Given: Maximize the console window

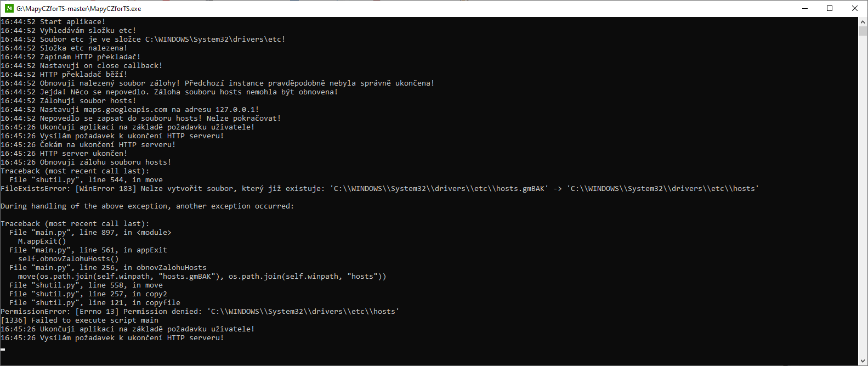Looking at the screenshot, I should point(830,8).
